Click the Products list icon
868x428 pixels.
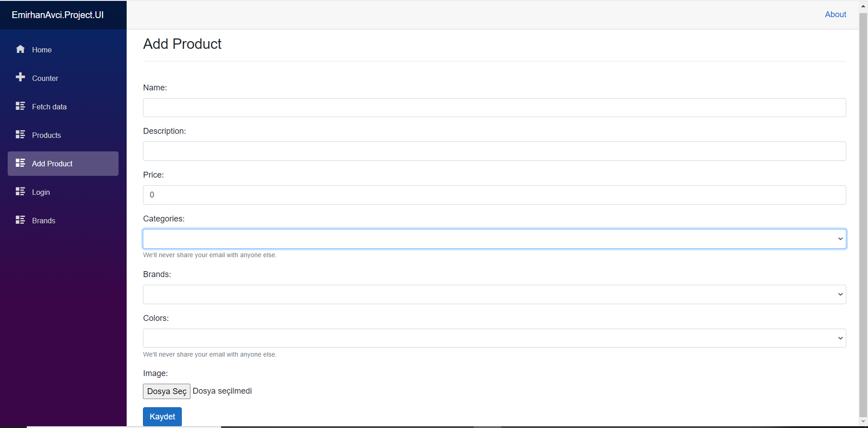point(20,135)
